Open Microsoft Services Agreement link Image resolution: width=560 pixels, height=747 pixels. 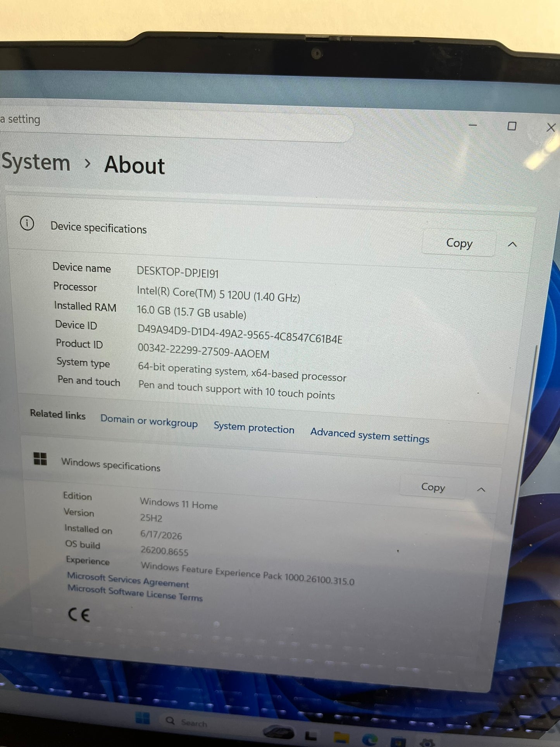click(x=128, y=580)
